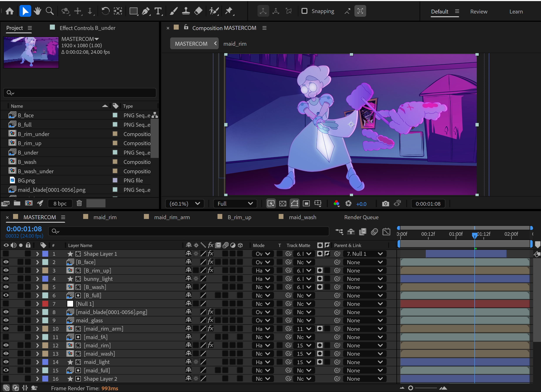Hide the B_face layer
Viewport: 541px width, 392px height.
tap(6, 262)
